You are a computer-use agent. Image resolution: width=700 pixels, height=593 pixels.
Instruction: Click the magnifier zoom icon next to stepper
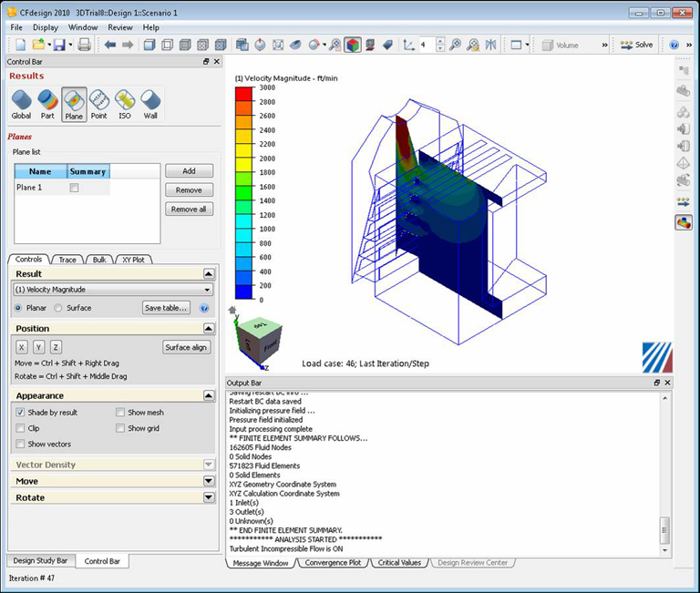pos(455,45)
